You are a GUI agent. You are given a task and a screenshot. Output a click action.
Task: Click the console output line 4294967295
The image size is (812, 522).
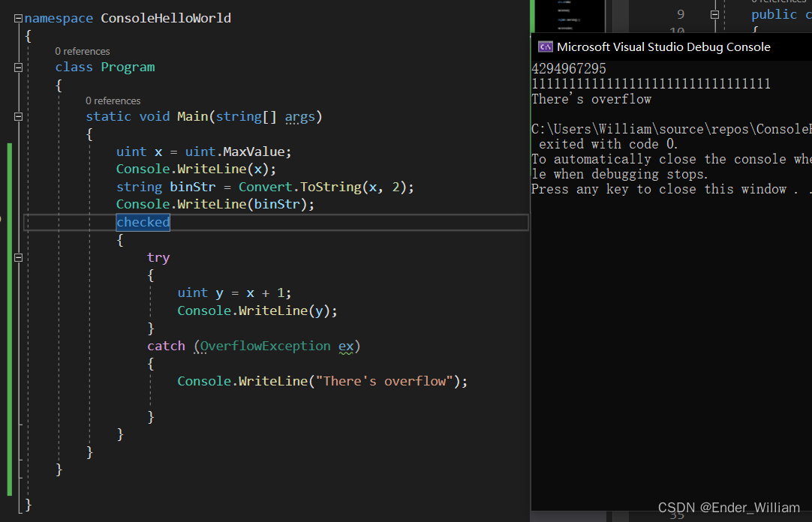point(569,69)
